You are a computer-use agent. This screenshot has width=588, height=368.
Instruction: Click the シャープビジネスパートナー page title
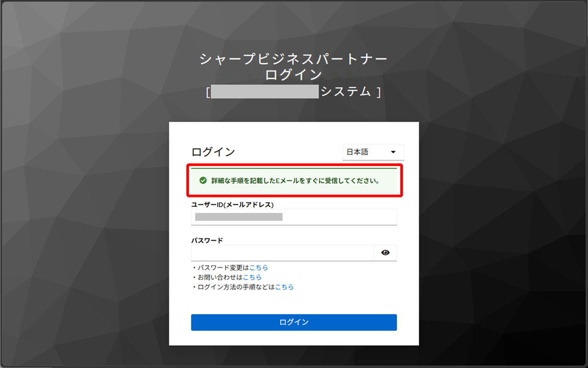[x=294, y=59]
